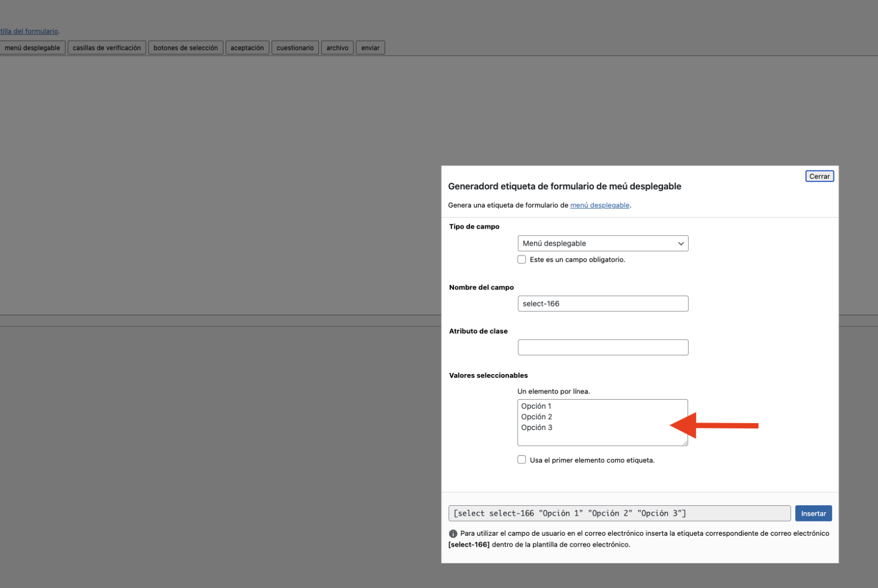The width and height of the screenshot is (878, 588).
Task: Insert a 'casillas de verificación' tag
Action: click(107, 48)
